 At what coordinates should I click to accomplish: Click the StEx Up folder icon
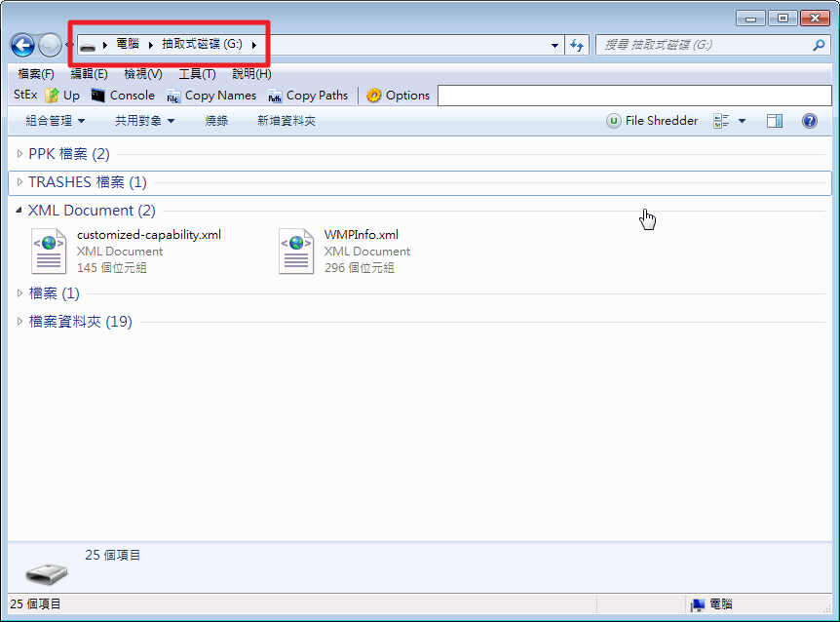coord(53,96)
